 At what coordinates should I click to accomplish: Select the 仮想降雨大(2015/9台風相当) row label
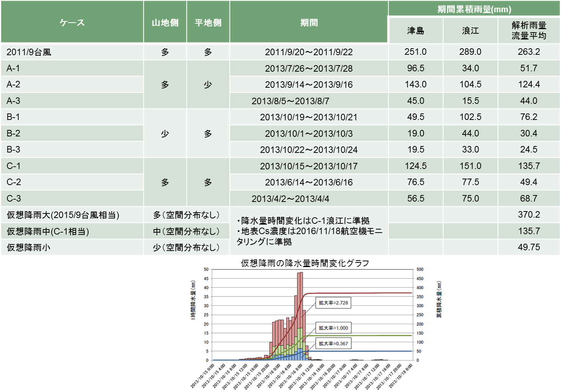click(x=63, y=215)
